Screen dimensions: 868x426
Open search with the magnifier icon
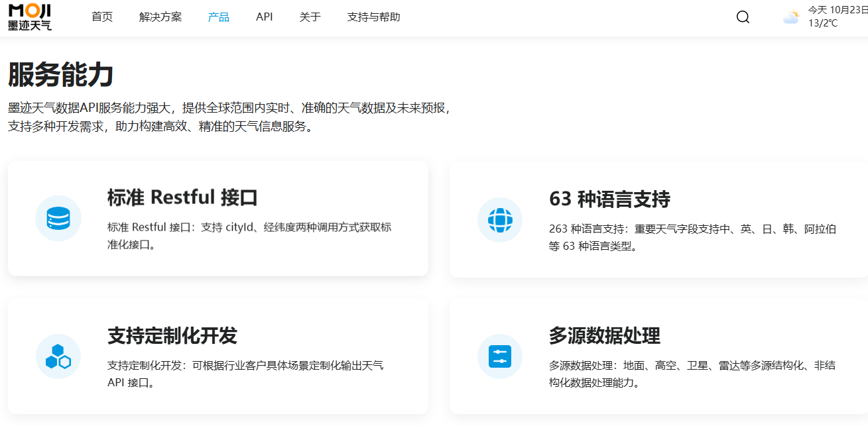click(743, 17)
